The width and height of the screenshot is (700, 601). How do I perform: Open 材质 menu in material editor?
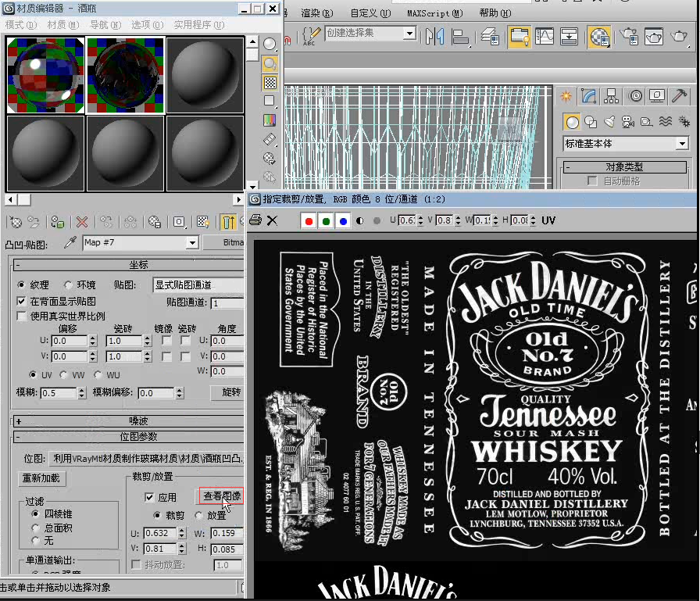(x=63, y=25)
